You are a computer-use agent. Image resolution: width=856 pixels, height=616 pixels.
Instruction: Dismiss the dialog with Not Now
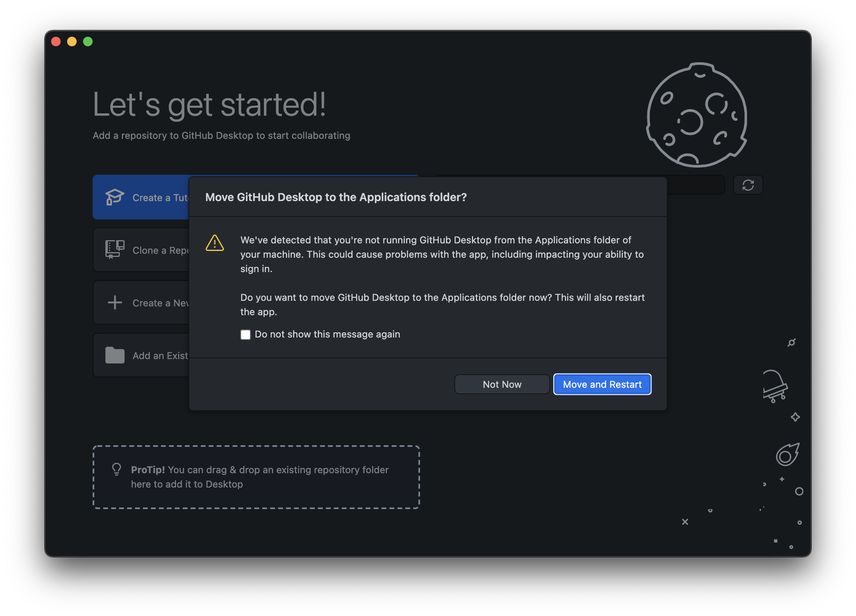tap(502, 384)
